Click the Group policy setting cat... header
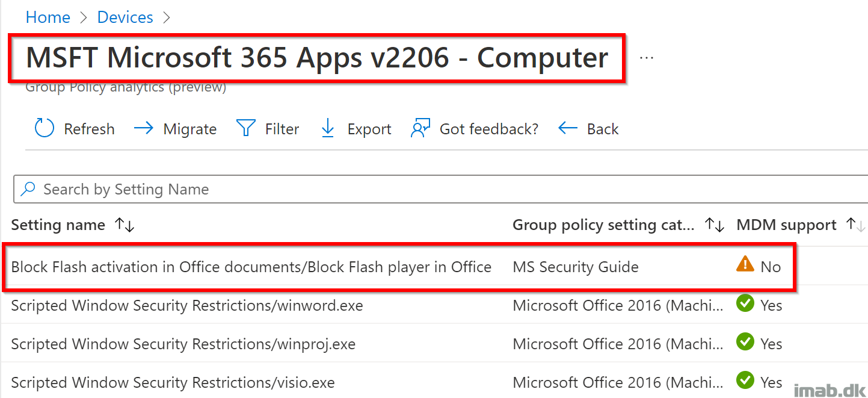The width and height of the screenshot is (868, 398). pos(603,225)
